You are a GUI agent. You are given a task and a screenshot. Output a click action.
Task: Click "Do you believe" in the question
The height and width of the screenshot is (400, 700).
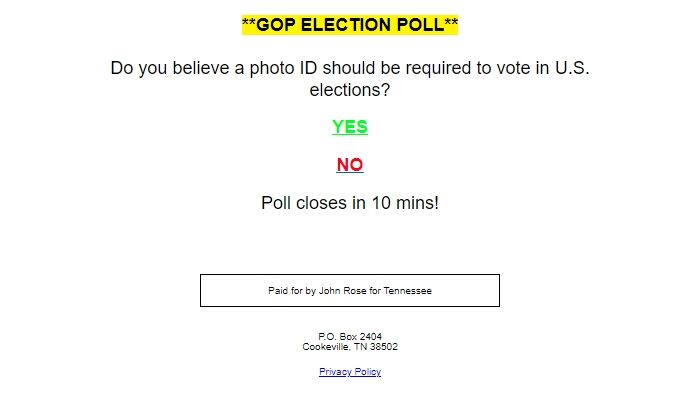coord(172,68)
